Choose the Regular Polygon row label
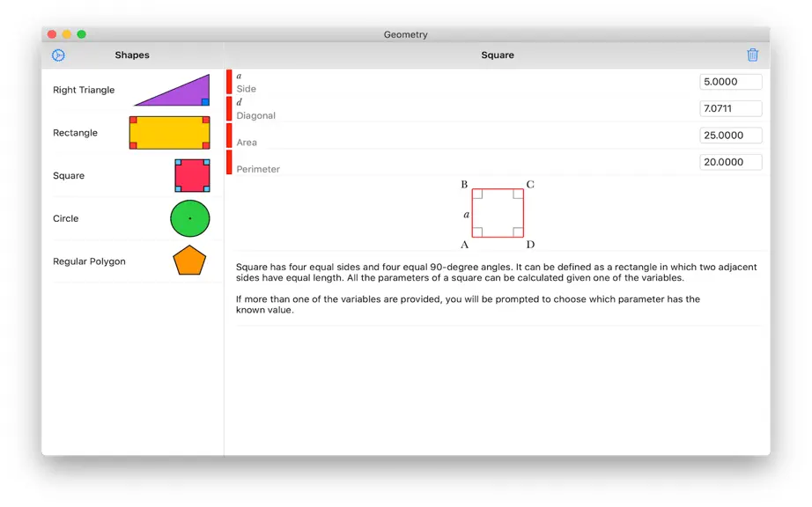Screen dimensions: 812x507 click(89, 261)
